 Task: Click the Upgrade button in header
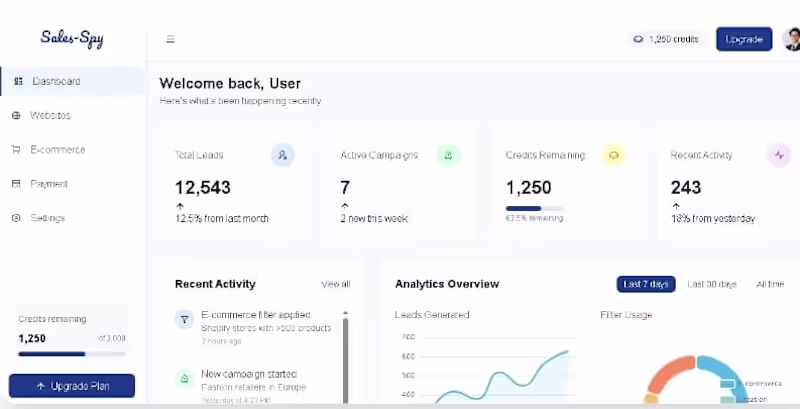tap(744, 39)
